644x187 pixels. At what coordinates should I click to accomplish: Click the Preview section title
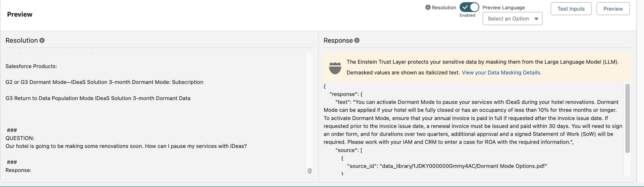19,14
